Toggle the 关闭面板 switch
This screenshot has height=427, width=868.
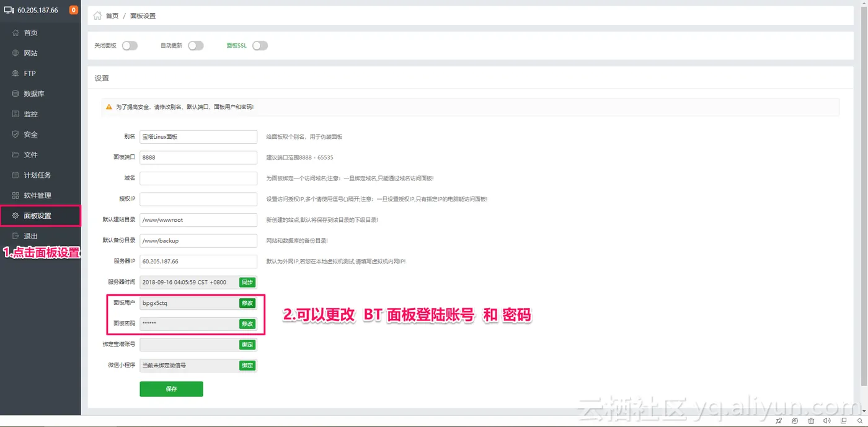tap(130, 46)
